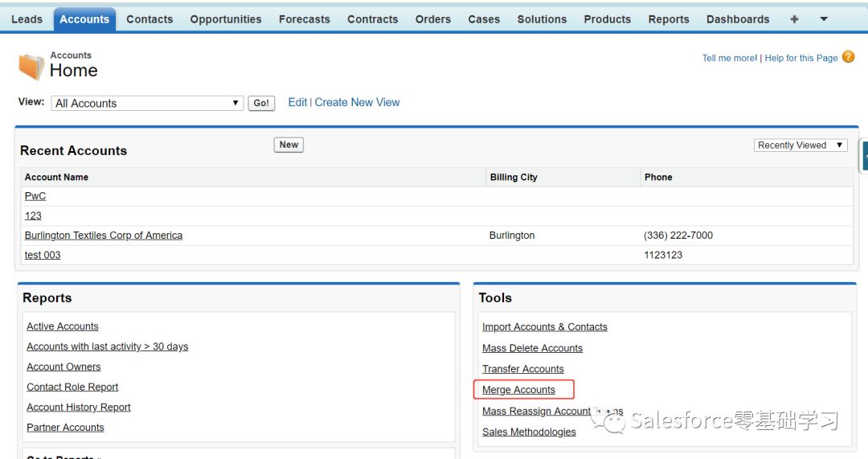Click the blue sidebar handle at right edge
868x459 pixels.
click(x=864, y=157)
